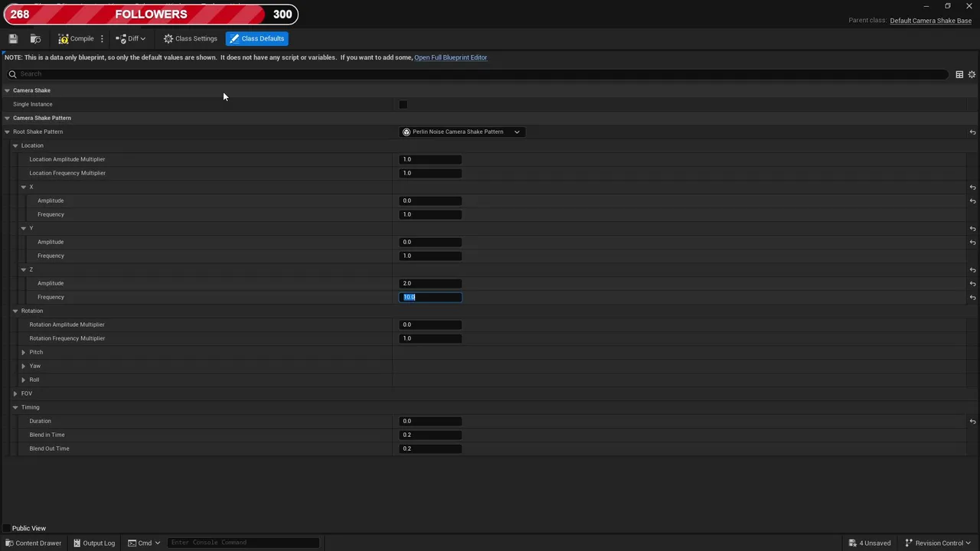Viewport: 980px width, 551px height.
Task: Open the Diff dropdown
Action: (x=130, y=38)
